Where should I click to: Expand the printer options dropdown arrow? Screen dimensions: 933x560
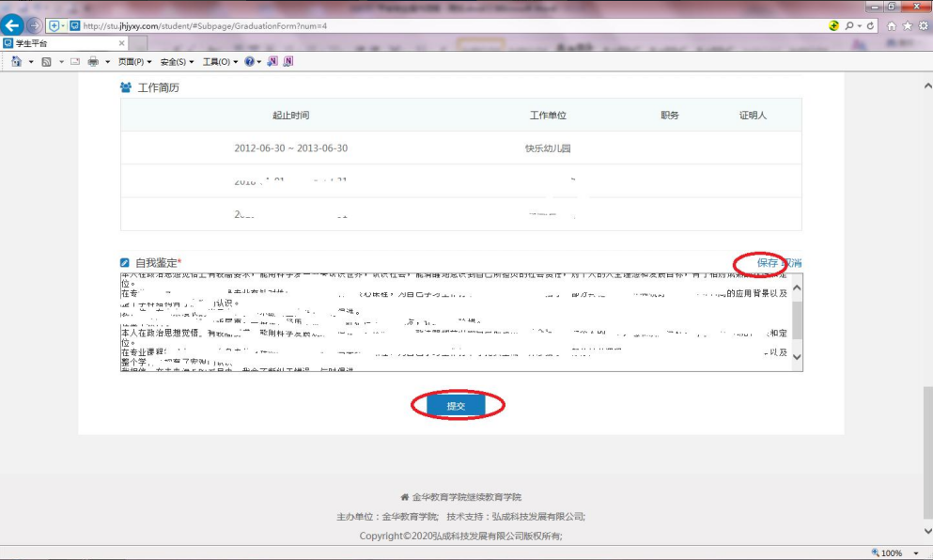(106, 61)
